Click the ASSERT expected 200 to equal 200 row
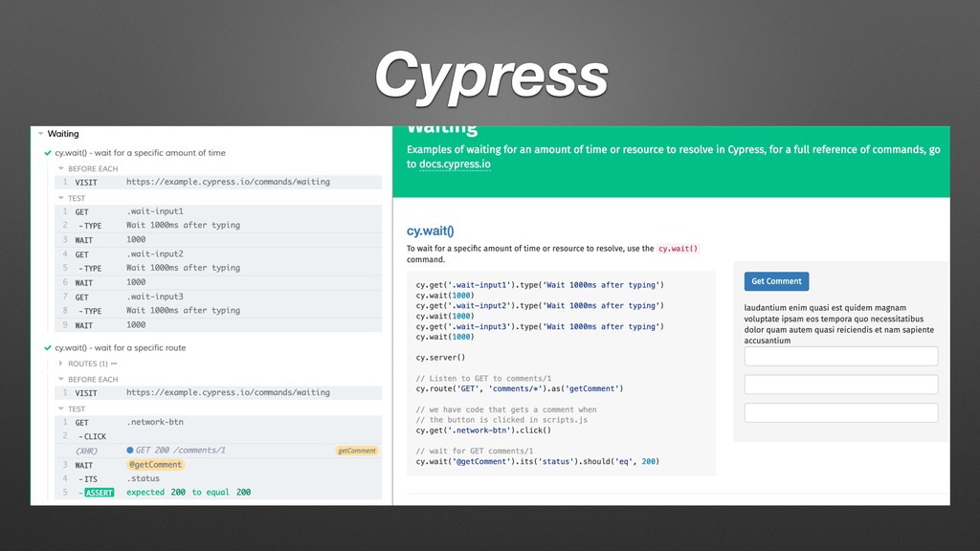This screenshot has height=551, width=980. [218, 493]
